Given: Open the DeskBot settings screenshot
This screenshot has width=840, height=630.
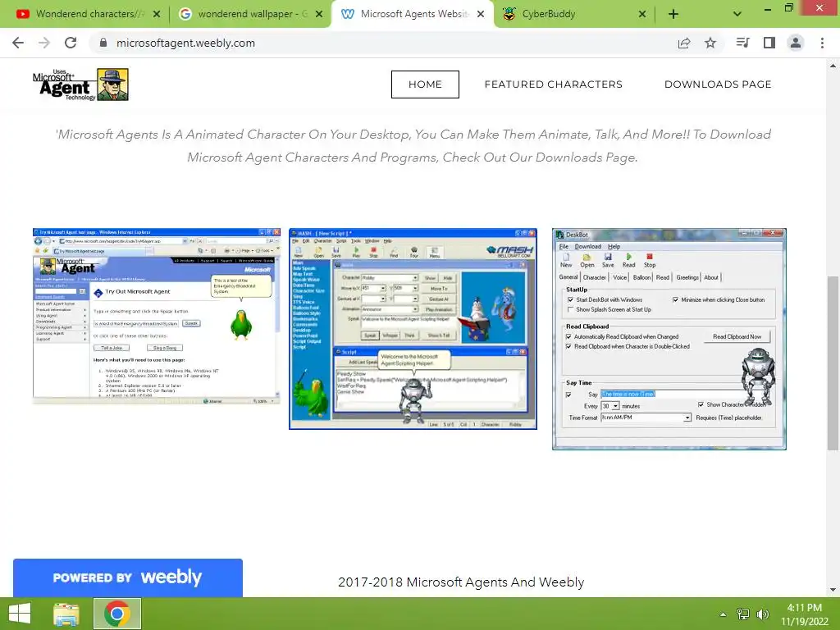Looking at the screenshot, I should [669, 339].
